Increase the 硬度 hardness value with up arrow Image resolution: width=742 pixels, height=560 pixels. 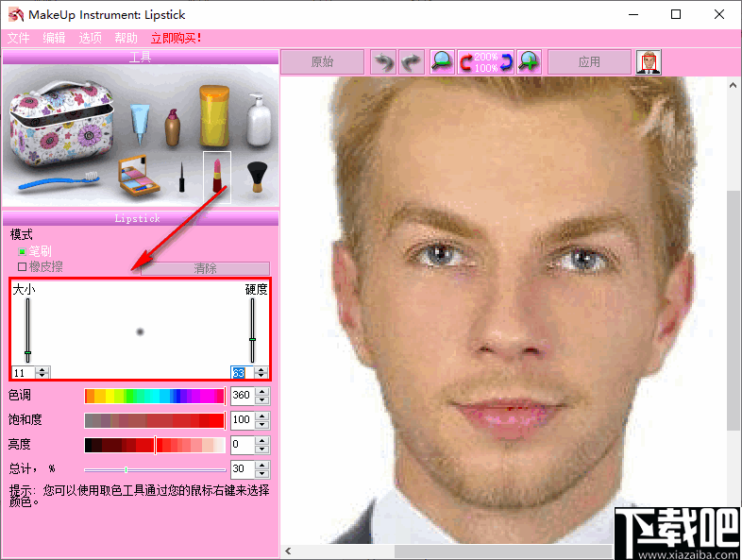click(261, 369)
